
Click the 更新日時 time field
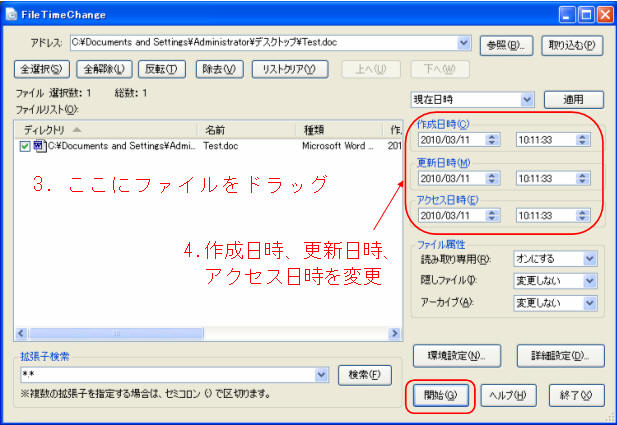tap(546, 178)
